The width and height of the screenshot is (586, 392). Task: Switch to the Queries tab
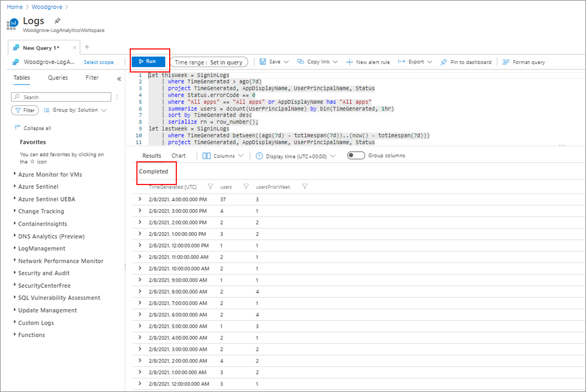[58, 78]
